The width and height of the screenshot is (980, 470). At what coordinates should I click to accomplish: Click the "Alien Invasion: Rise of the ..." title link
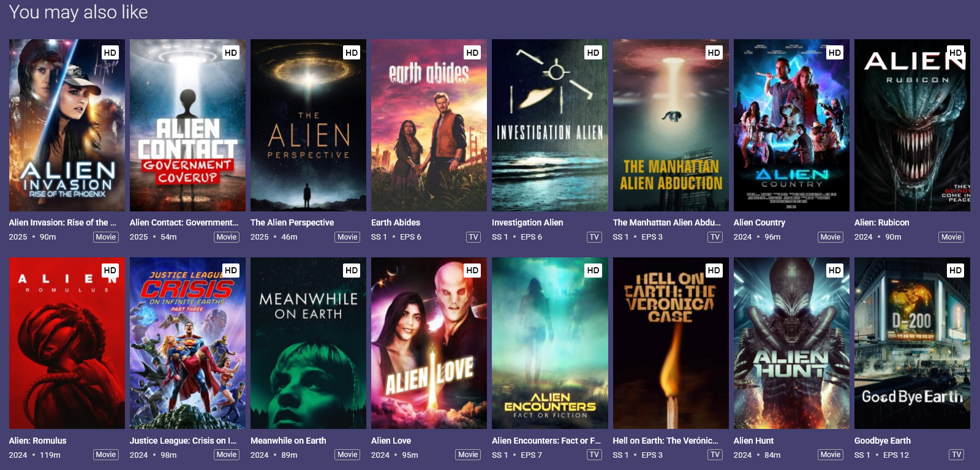[62, 222]
